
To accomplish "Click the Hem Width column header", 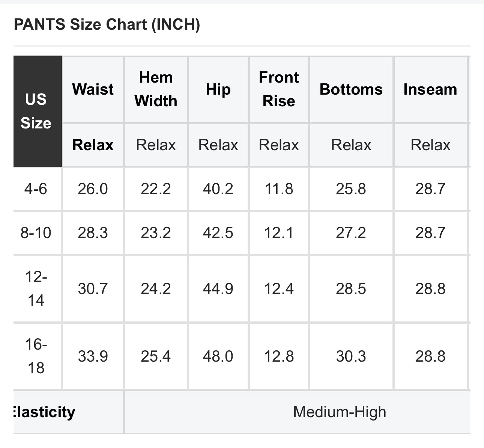I will pos(156,89).
